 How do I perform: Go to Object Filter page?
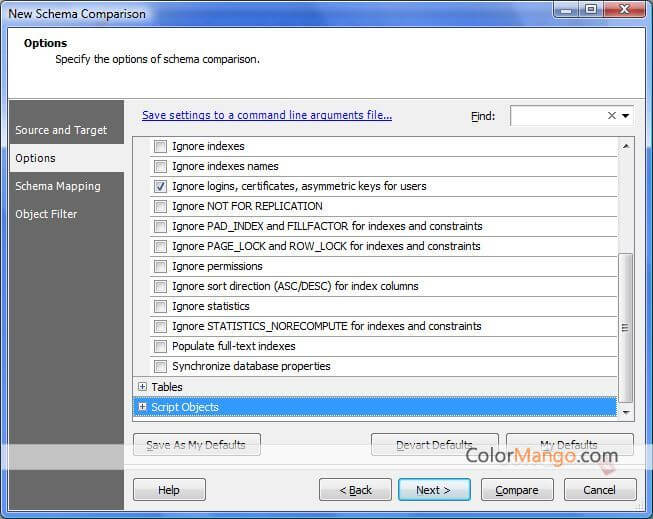[46, 214]
